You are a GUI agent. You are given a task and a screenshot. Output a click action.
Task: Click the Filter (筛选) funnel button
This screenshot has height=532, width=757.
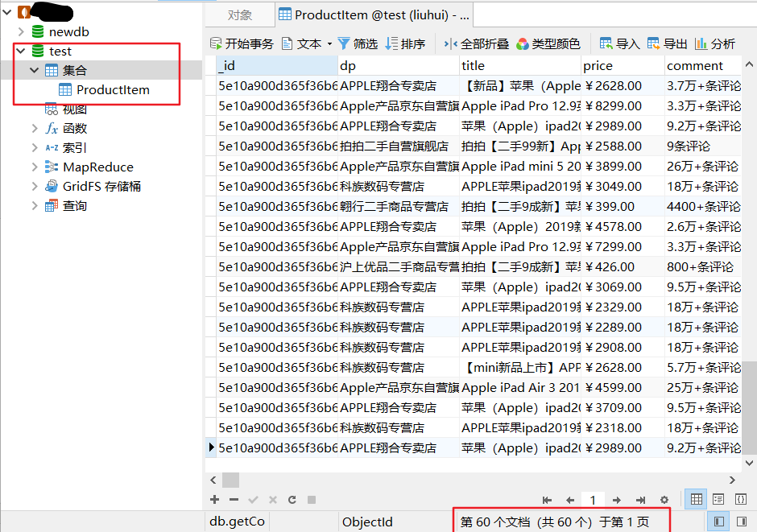[358, 44]
